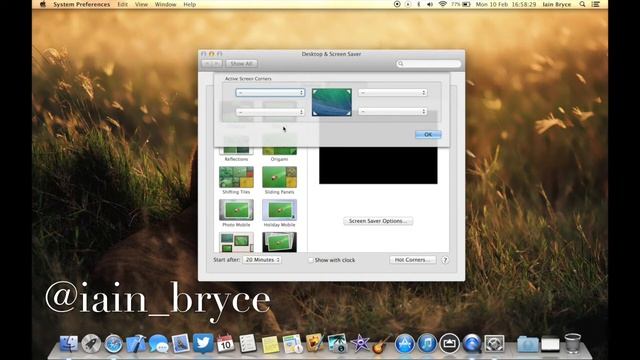Viewport: 640px width, 360px height.
Task: Click the date and time in menu bar
Action: pyautogui.click(x=506, y=4)
